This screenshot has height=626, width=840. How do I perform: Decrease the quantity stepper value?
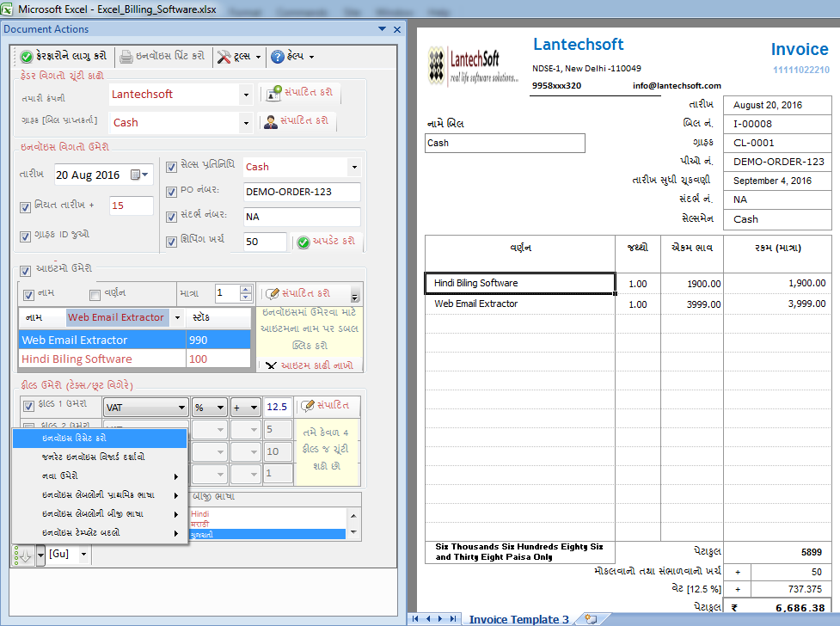pos(245,297)
